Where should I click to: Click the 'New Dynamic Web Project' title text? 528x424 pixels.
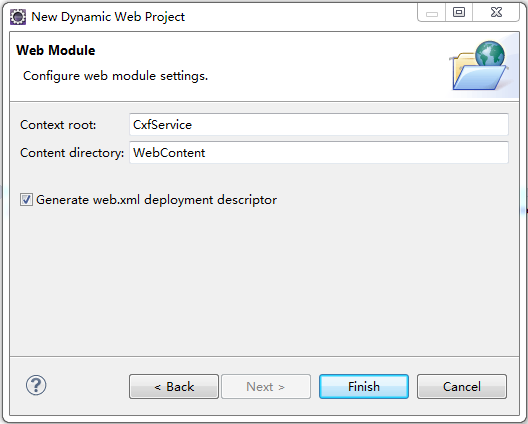tap(108, 17)
